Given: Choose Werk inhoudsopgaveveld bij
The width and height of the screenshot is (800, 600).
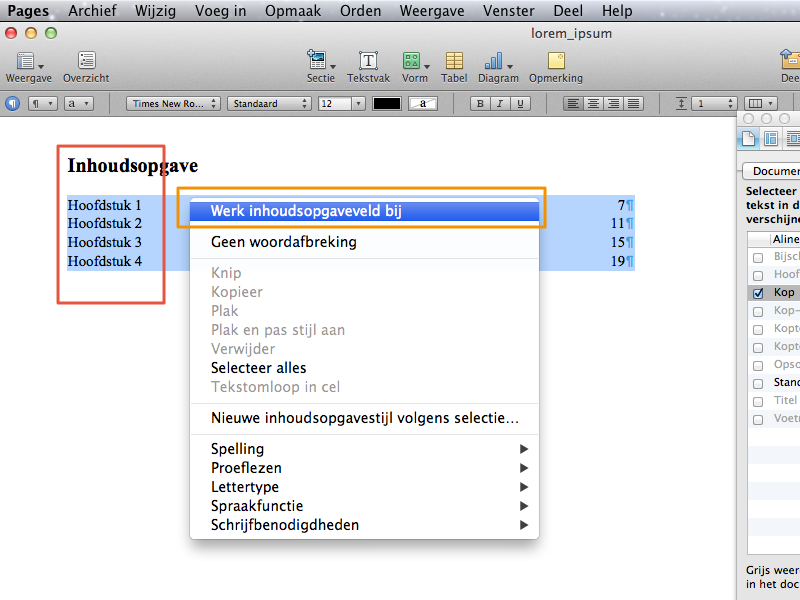Looking at the screenshot, I should coord(364,211).
